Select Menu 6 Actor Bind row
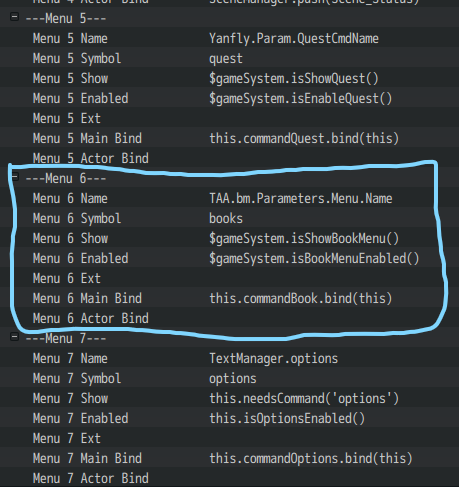Screen dimensions: 459x487 point(229,318)
